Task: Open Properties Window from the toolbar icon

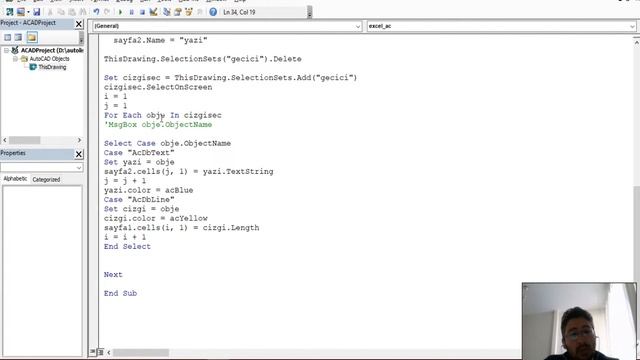Action: [178, 12]
